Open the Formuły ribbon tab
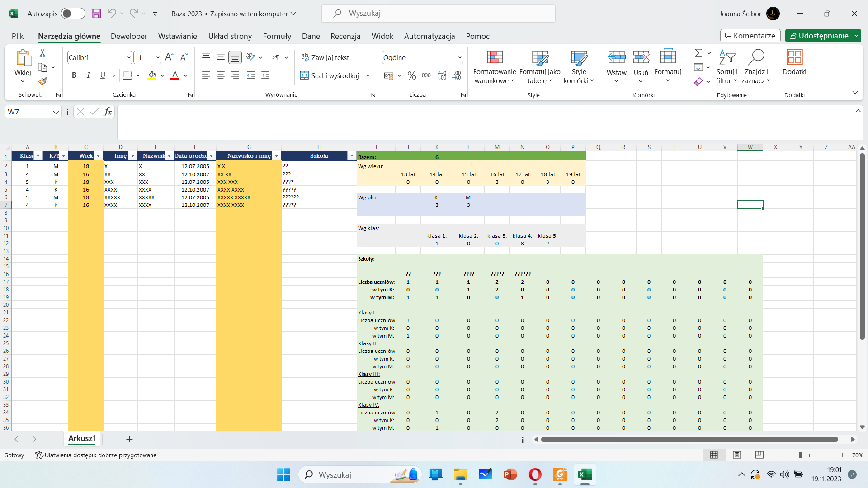This screenshot has width=868, height=488. (x=277, y=36)
